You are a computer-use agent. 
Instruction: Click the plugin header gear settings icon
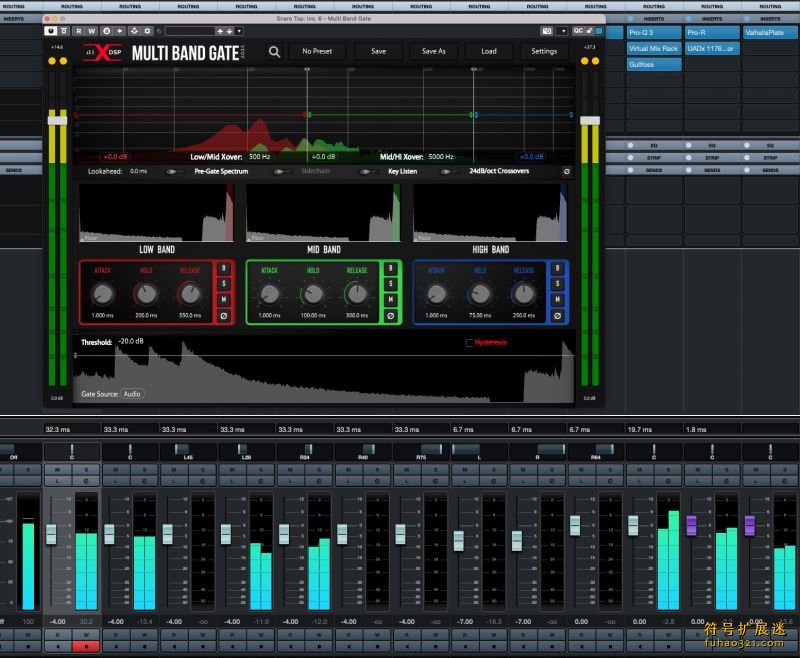pyautogui.click(x=147, y=31)
